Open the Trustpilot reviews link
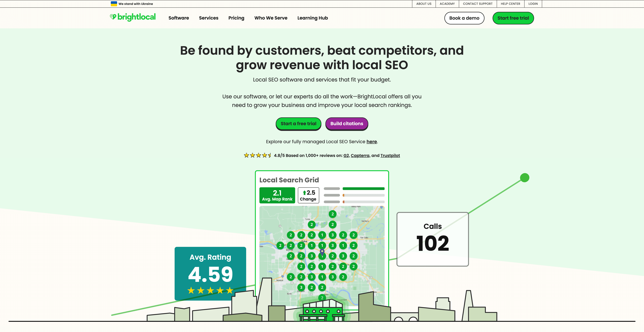644x332 pixels. point(390,156)
